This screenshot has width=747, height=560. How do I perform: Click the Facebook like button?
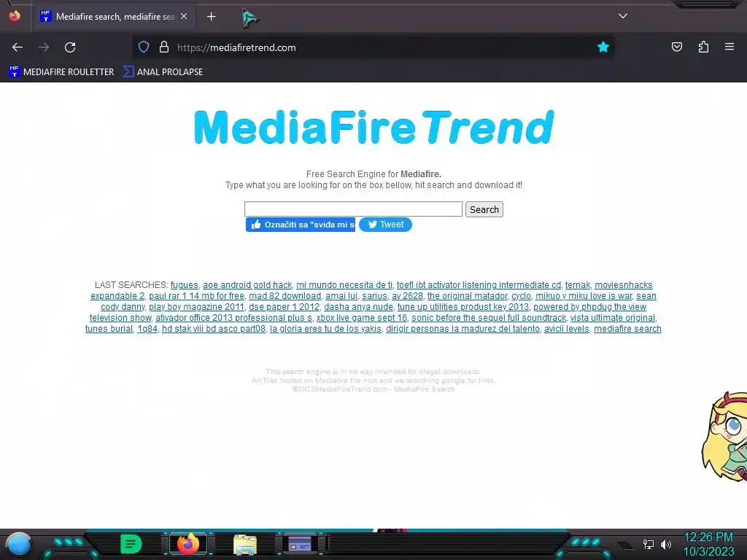pyautogui.click(x=300, y=225)
